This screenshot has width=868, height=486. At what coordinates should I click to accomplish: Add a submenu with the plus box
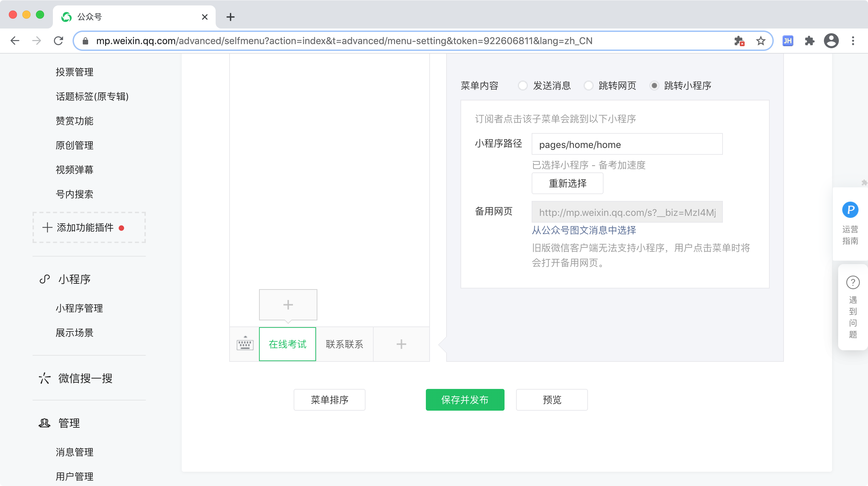(288, 304)
